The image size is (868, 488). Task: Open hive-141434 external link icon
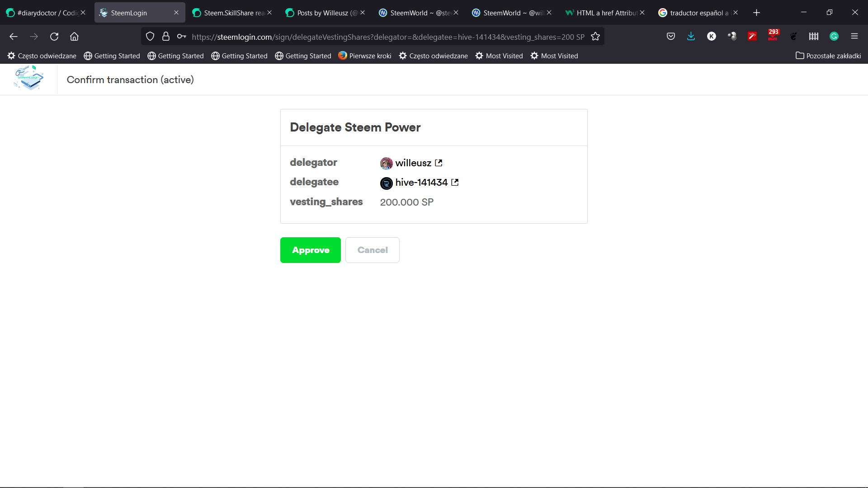(455, 182)
